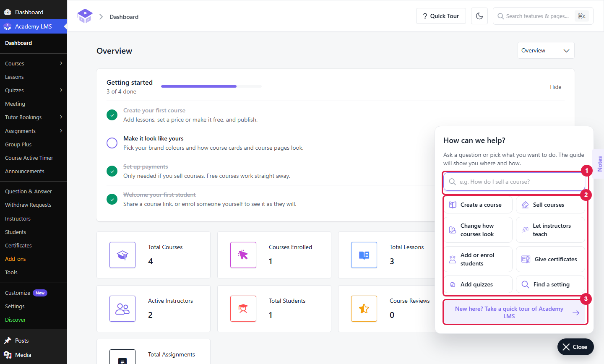Click the Total Students icon
This screenshot has width=604, height=364.
tap(243, 309)
